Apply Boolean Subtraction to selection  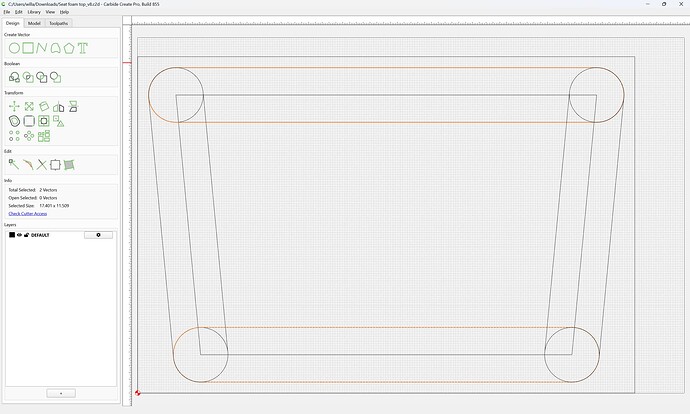coord(42,77)
